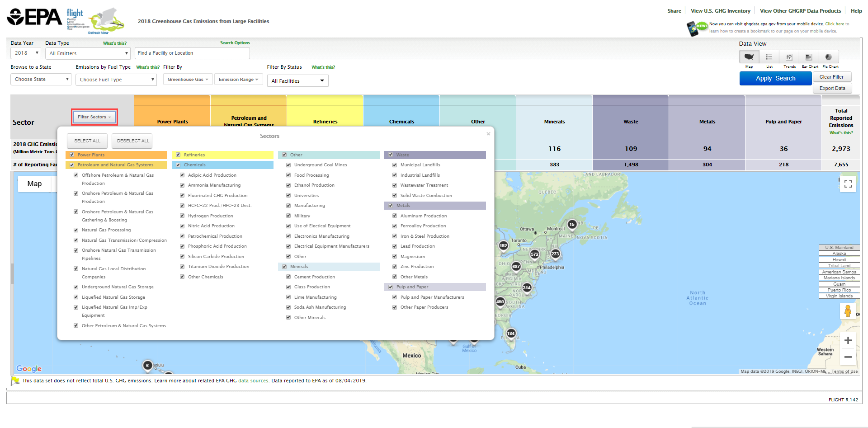Open the Trends data view icon
868x428 pixels.
click(x=789, y=57)
